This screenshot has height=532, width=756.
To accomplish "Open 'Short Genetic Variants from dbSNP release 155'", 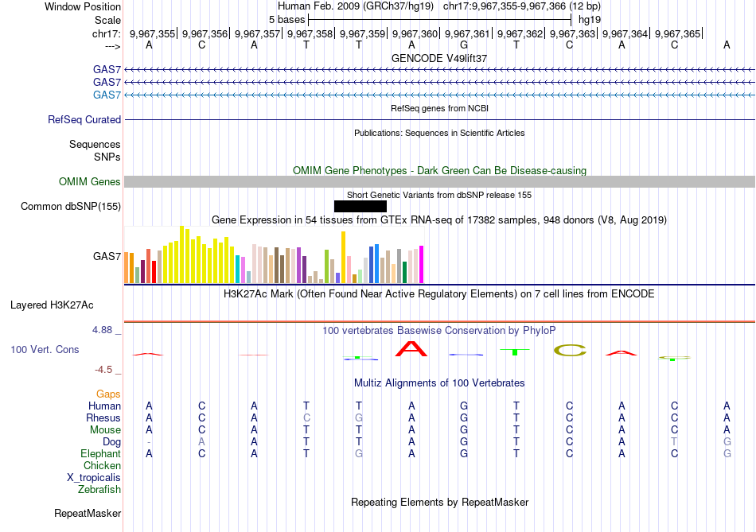I will (439, 195).
